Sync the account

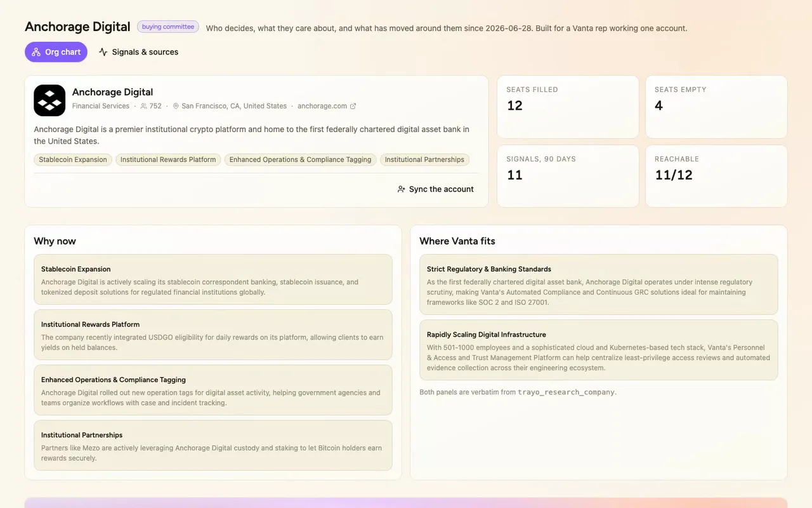tap(436, 189)
